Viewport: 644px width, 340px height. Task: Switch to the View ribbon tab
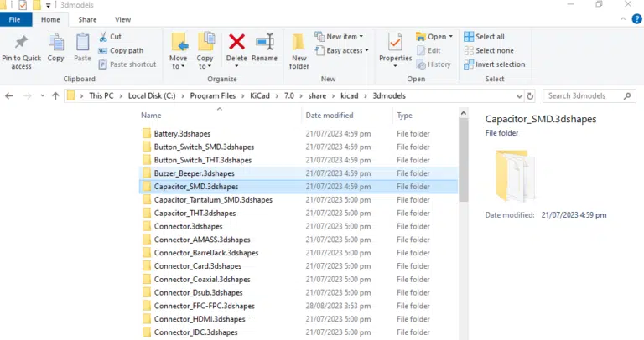point(122,19)
